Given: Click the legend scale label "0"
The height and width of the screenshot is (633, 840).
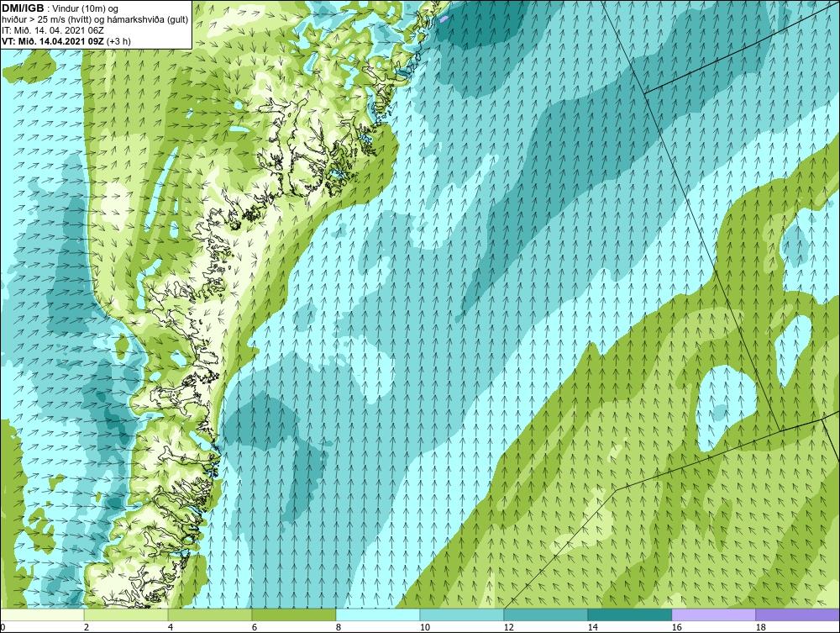Looking at the screenshot, I should click(3, 627).
